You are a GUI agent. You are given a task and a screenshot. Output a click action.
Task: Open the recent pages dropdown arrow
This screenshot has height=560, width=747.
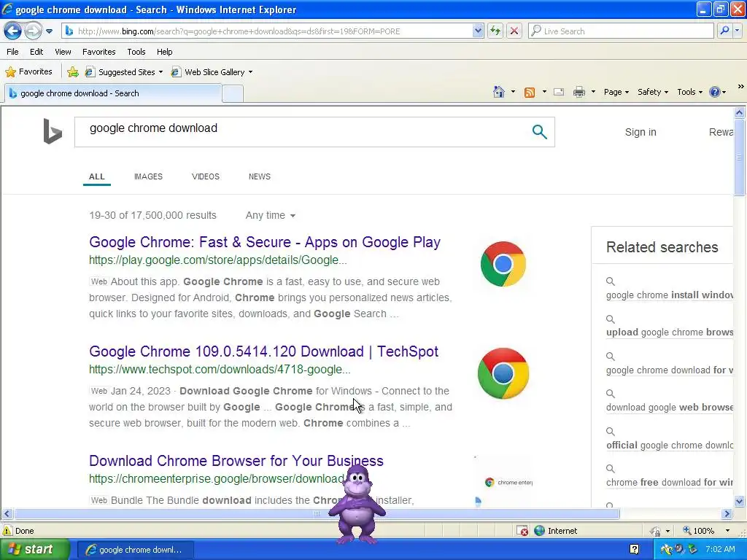click(x=49, y=31)
